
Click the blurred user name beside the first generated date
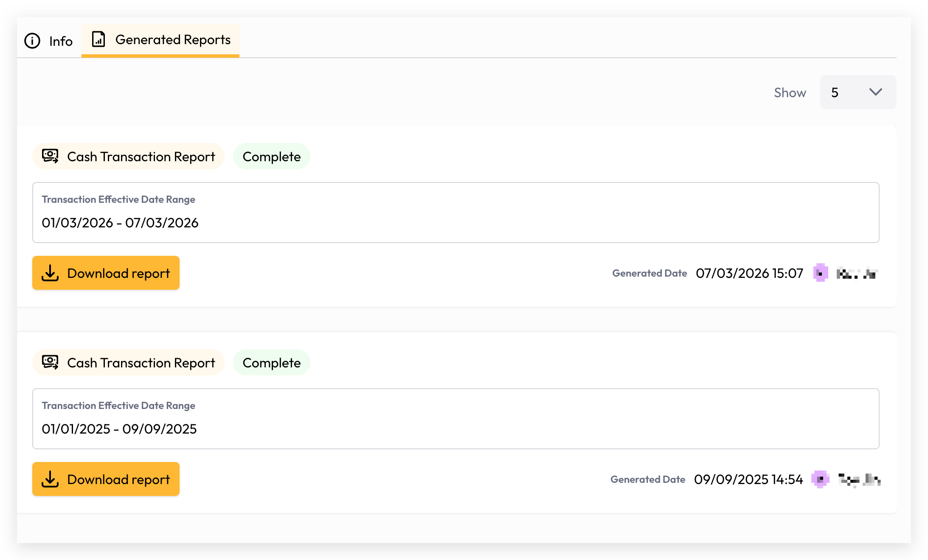pos(857,274)
